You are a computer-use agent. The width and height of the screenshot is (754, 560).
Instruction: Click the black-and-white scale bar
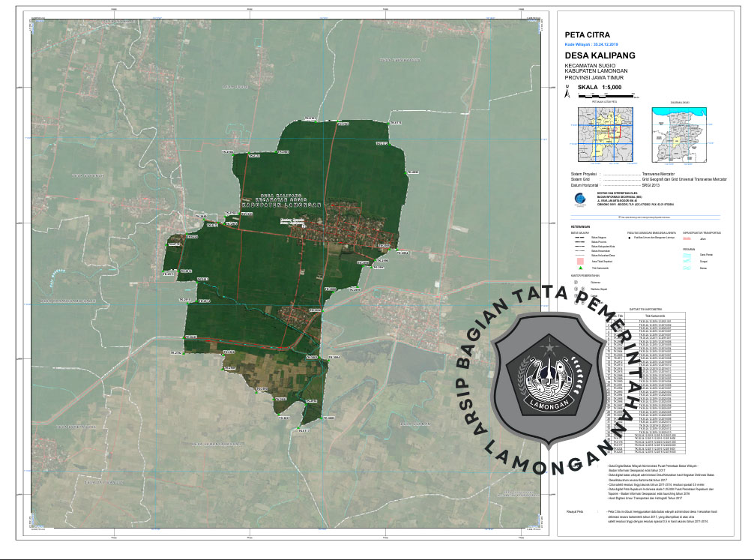606,96
